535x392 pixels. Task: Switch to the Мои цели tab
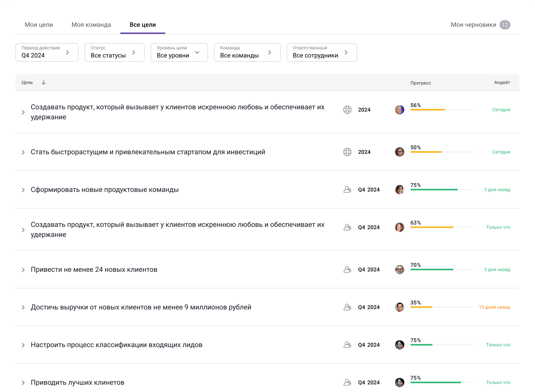(x=39, y=24)
